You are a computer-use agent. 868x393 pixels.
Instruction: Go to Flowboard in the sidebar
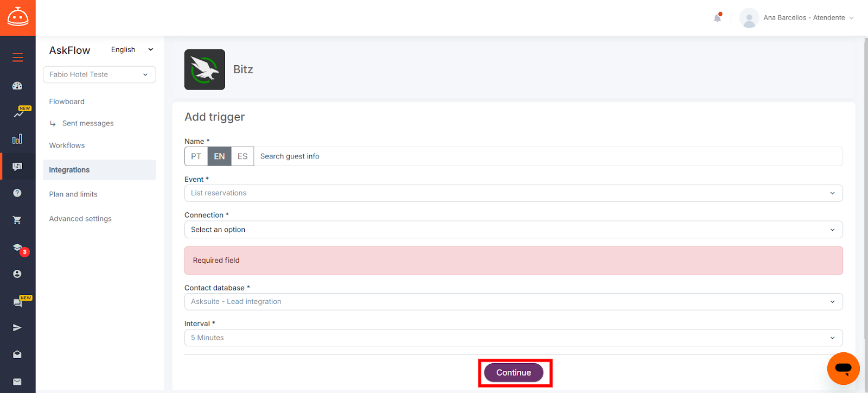point(67,102)
